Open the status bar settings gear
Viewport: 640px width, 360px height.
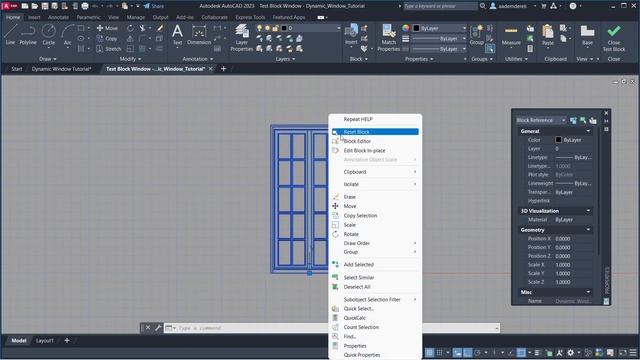pos(571,352)
